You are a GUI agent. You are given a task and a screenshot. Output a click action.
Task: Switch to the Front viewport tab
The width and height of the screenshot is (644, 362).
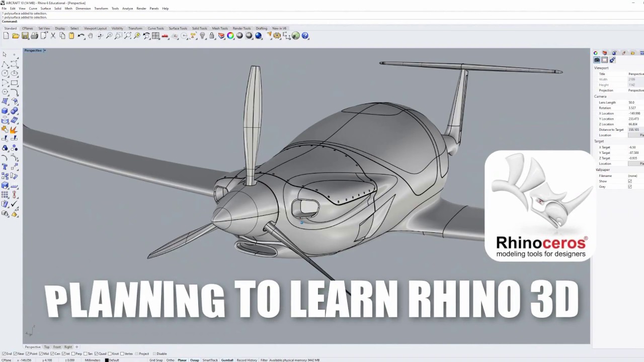pos(57,347)
